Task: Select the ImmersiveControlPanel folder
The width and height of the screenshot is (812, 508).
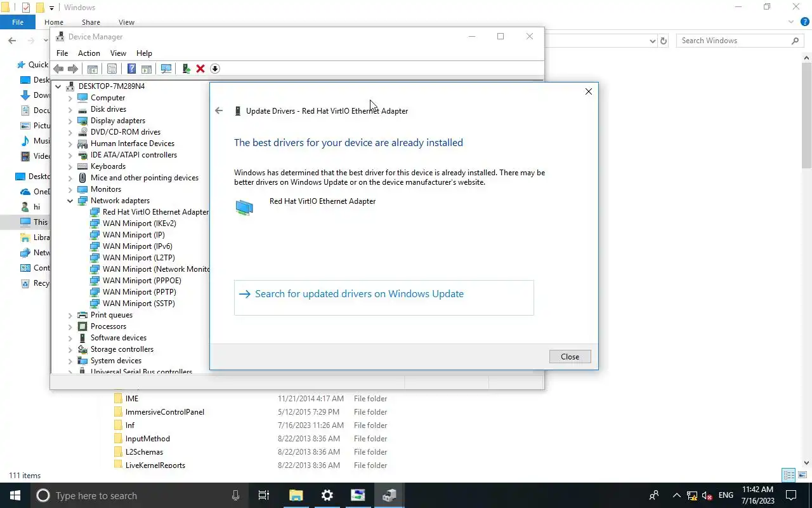Action: point(165,412)
